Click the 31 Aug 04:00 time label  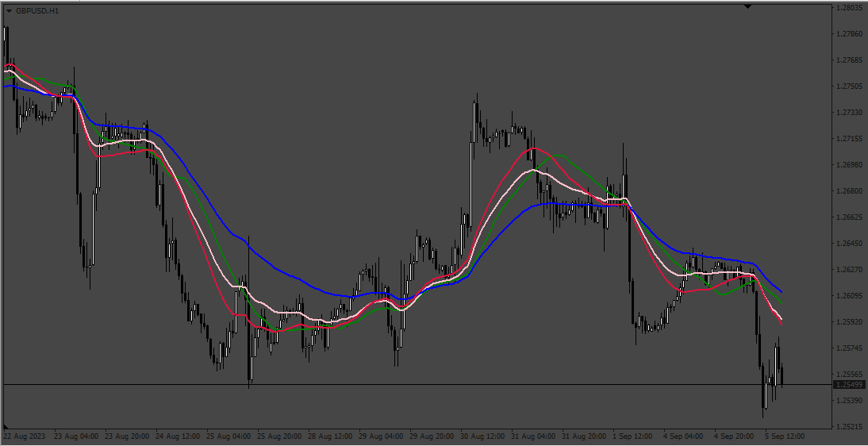click(x=533, y=436)
